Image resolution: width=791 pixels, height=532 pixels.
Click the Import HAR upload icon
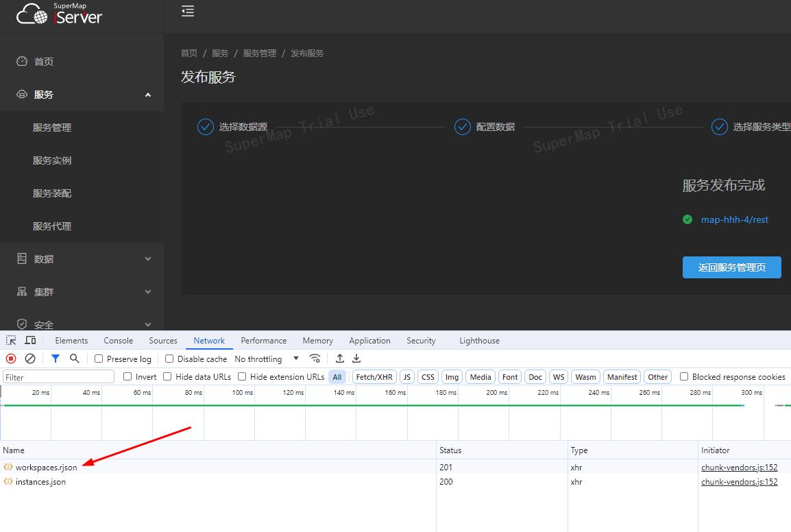coord(340,359)
